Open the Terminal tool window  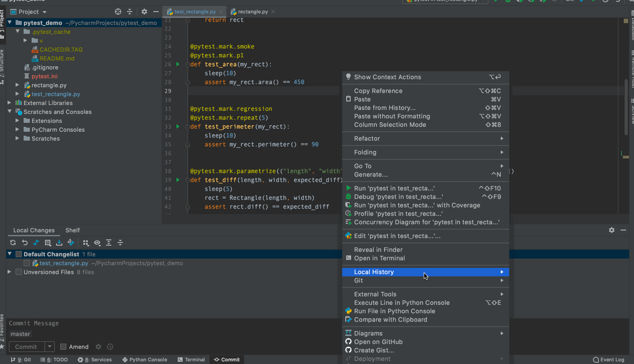(x=191, y=360)
